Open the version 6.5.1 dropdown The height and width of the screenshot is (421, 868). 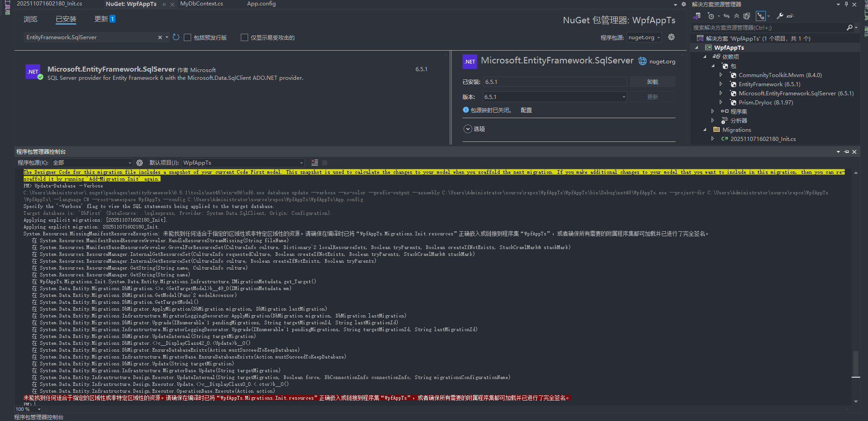(624, 97)
